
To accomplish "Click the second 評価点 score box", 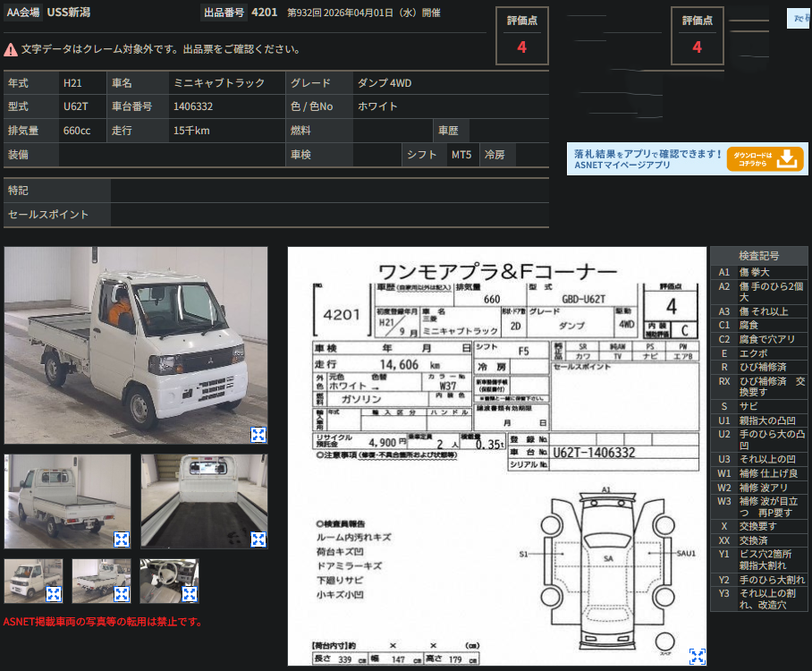I will pyautogui.click(x=697, y=36).
